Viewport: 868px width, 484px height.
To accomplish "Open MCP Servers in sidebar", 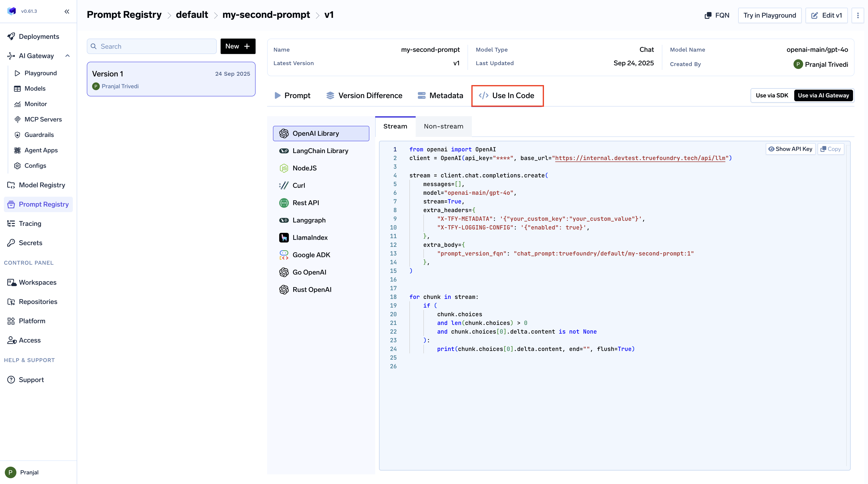I will click(x=43, y=119).
